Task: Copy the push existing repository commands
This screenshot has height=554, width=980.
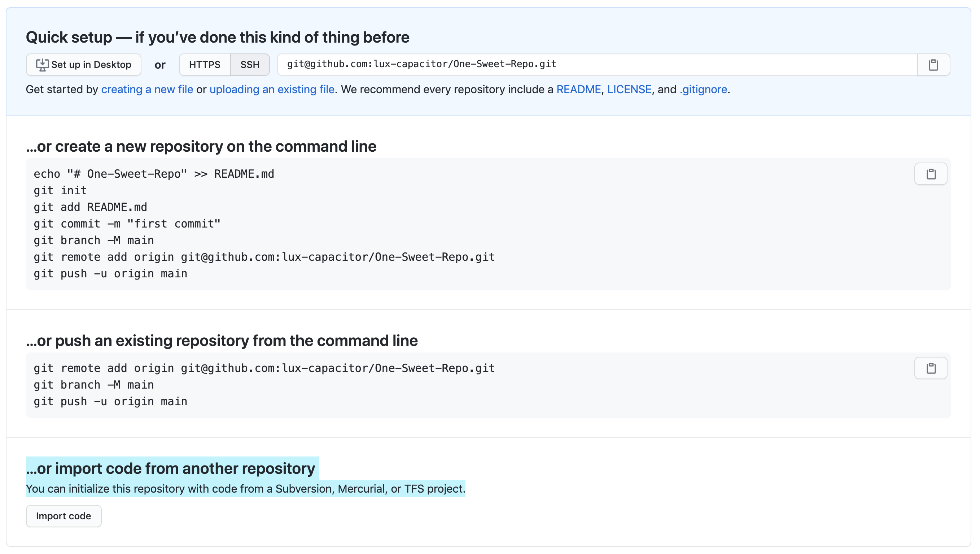Action: click(931, 368)
